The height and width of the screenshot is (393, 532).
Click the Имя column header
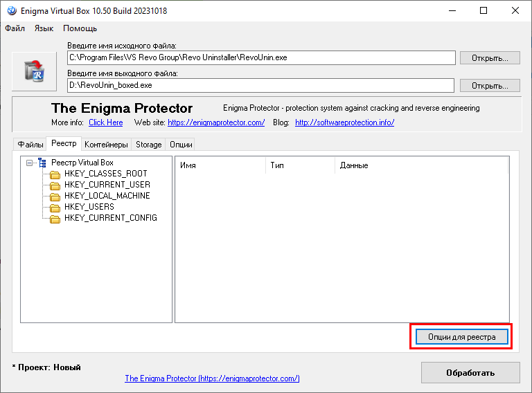(220, 165)
